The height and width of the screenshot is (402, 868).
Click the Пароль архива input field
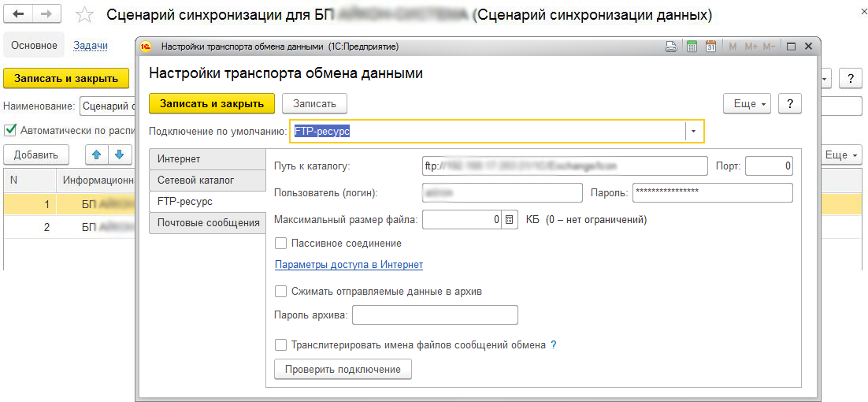435,315
